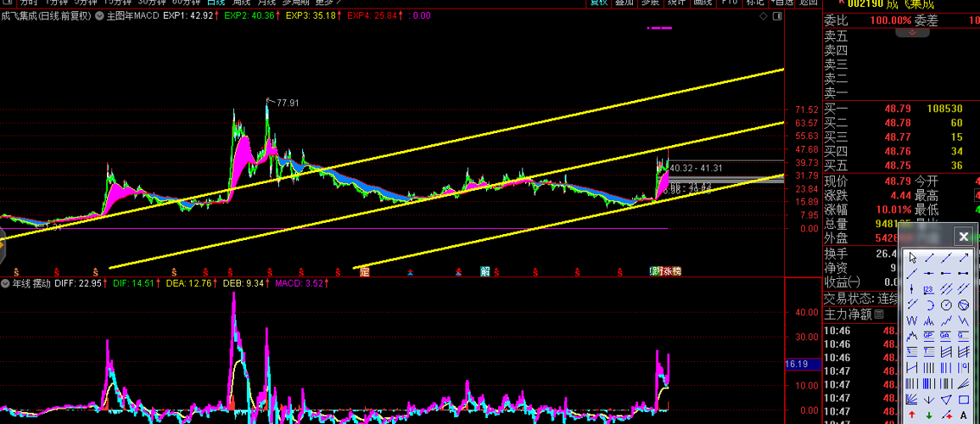Click the 71.52 price axis label
Image resolution: width=980 pixels, height=424 pixels.
click(x=807, y=110)
